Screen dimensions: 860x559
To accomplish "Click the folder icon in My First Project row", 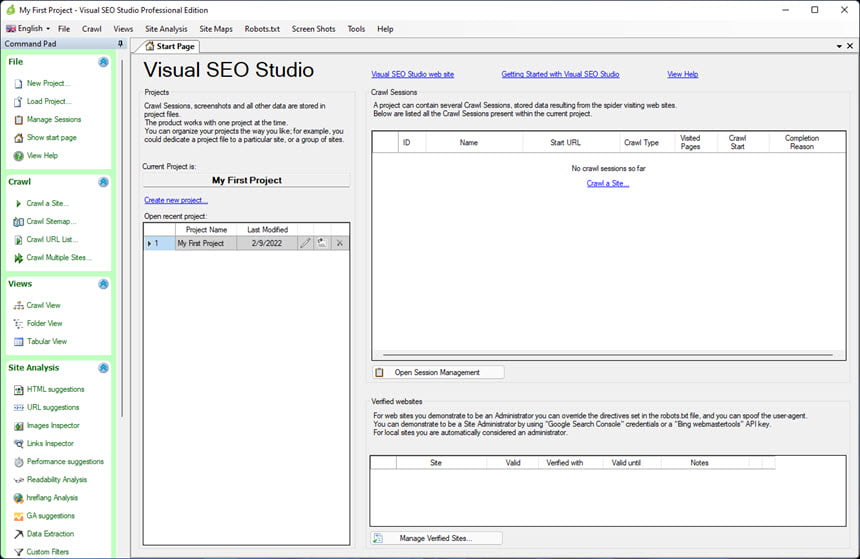I will [x=322, y=243].
